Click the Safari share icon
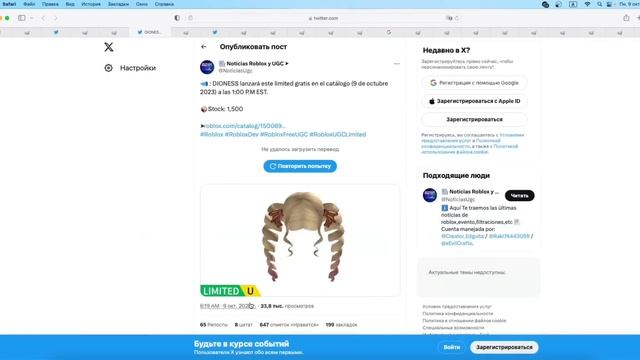Screen dimensions: 640x360 tap(626, 18)
